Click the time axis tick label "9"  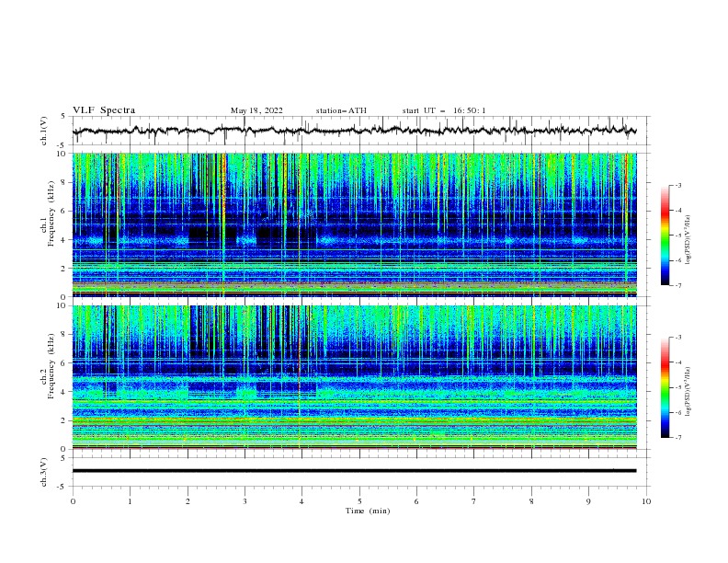[x=588, y=501]
